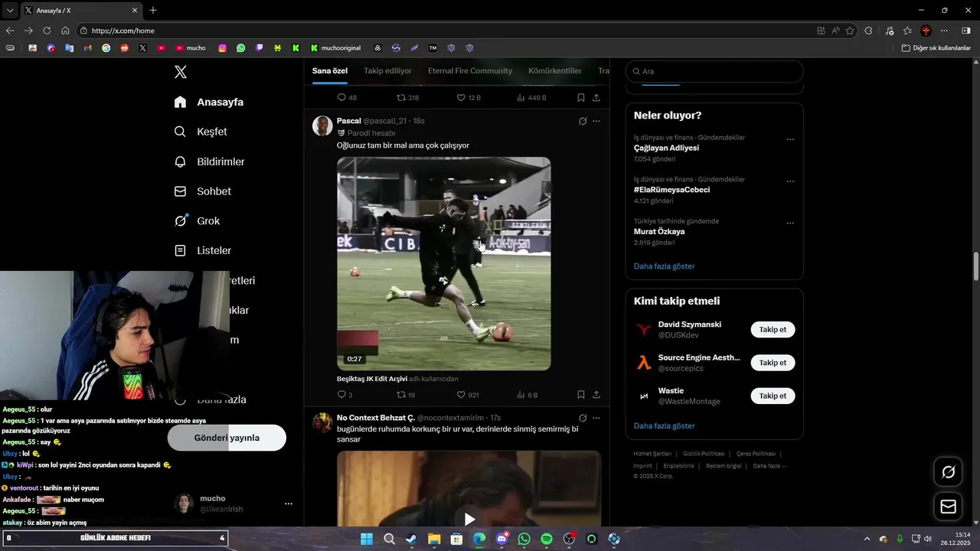Open new browser tab
Viewport: 980px width, 551px height.
153,10
